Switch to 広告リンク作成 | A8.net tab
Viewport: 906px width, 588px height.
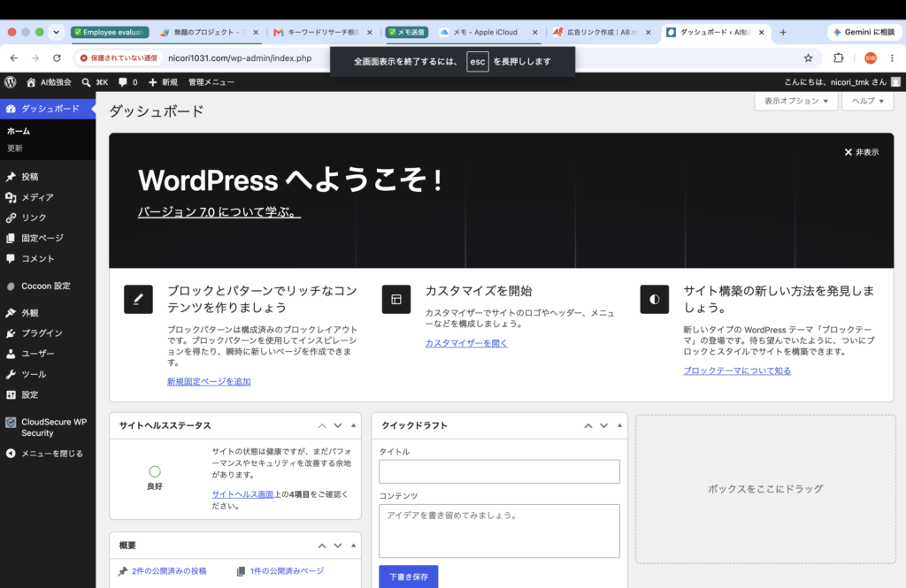click(602, 33)
